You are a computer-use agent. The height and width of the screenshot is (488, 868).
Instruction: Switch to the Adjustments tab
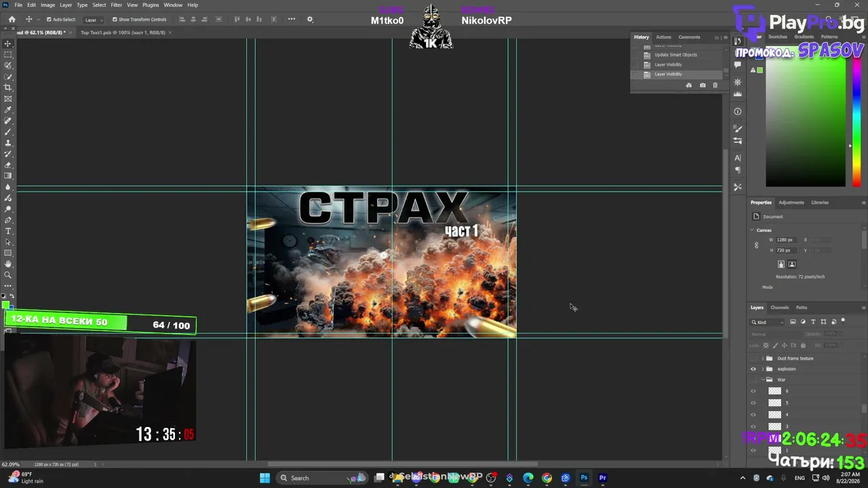tap(791, 203)
